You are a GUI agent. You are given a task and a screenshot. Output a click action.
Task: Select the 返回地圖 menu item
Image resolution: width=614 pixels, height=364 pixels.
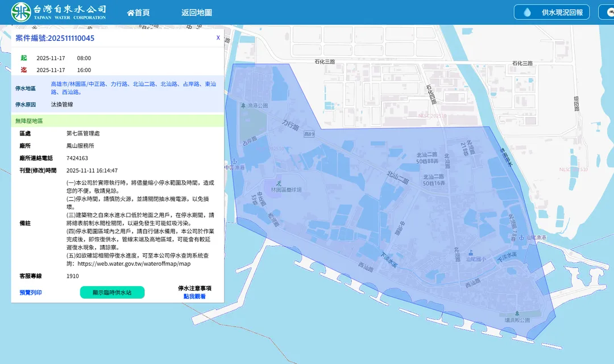(197, 12)
